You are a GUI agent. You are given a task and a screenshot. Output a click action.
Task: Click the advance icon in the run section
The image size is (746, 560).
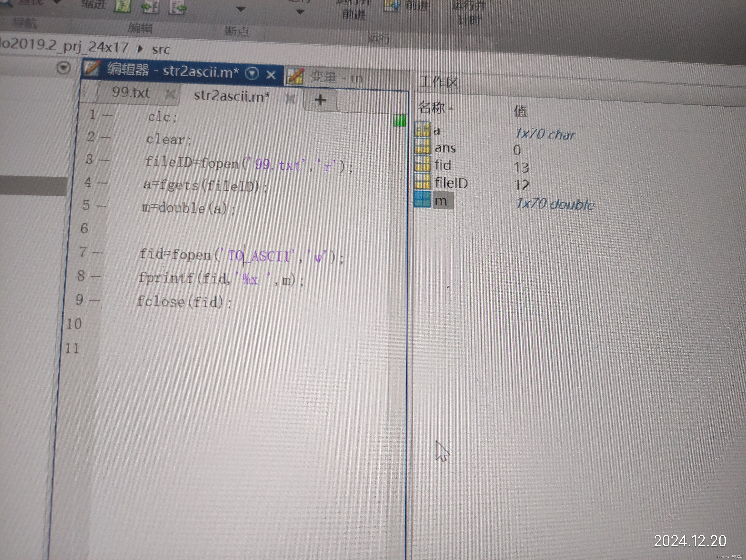tap(392, 5)
